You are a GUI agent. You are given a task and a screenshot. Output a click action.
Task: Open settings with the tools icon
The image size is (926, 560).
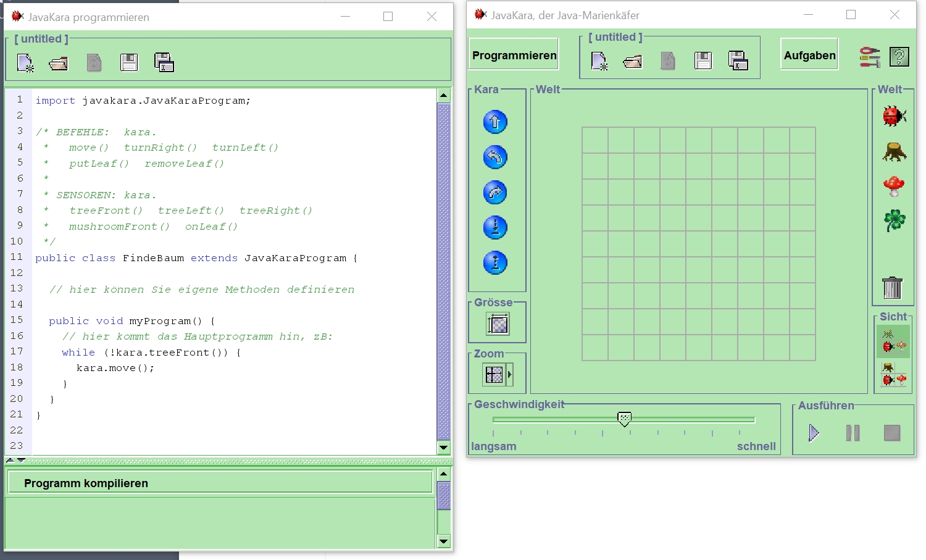(870, 57)
